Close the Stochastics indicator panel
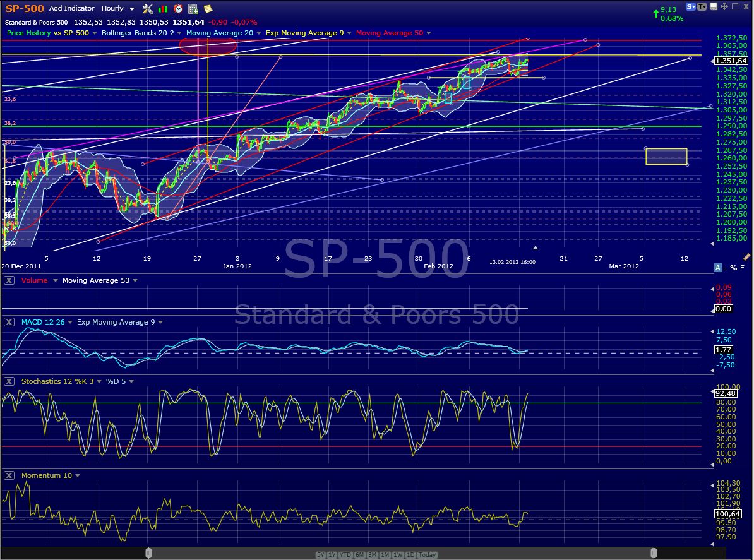754x560 pixels. coord(9,381)
